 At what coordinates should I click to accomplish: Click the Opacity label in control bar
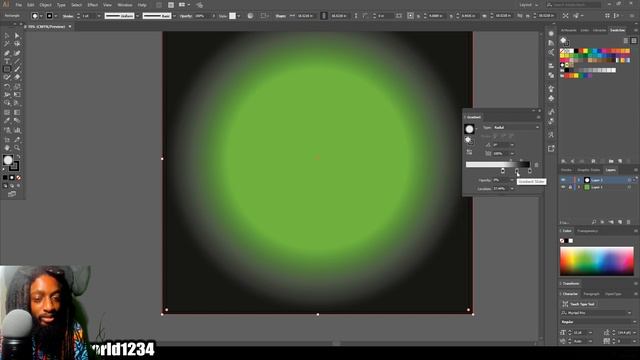click(186, 16)
